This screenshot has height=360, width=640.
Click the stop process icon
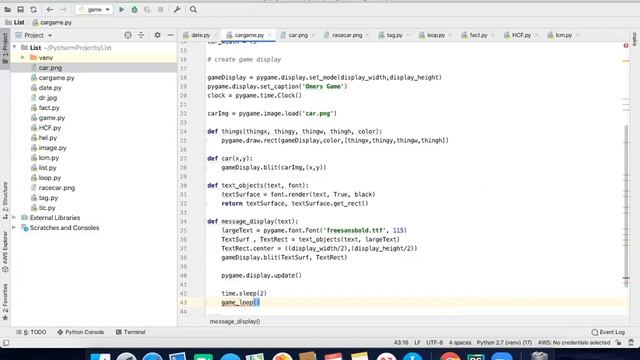pos(160,9)
